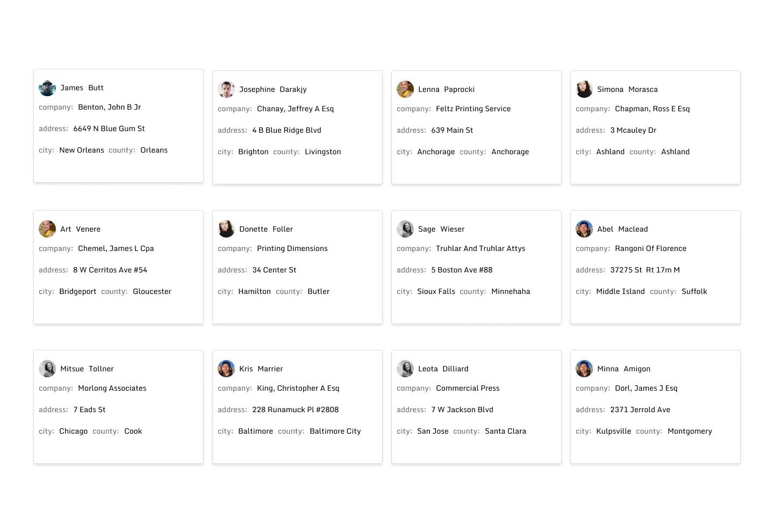Click Mitsue Tollner's avatar photo
Viewport: 774px width, 532px height.
[x=47, y=369]
